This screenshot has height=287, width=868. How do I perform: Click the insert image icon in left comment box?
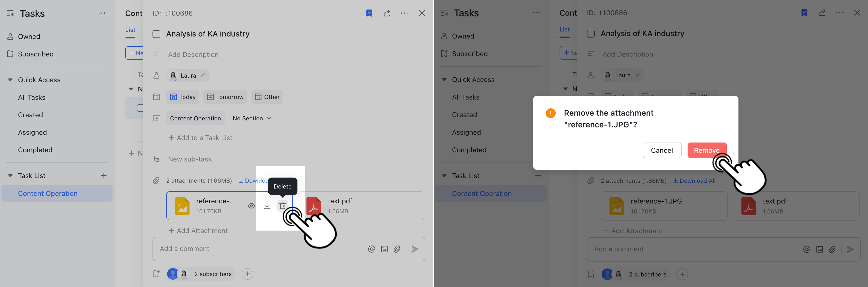384,249
